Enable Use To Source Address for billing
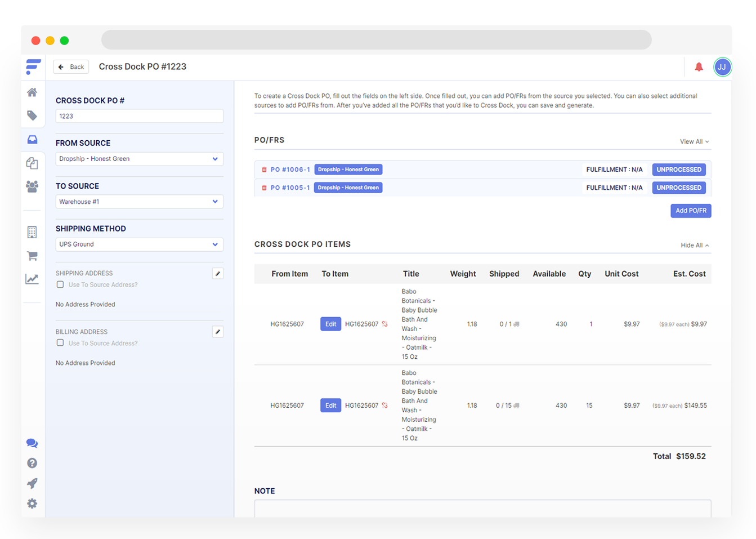 coord(60,343)
